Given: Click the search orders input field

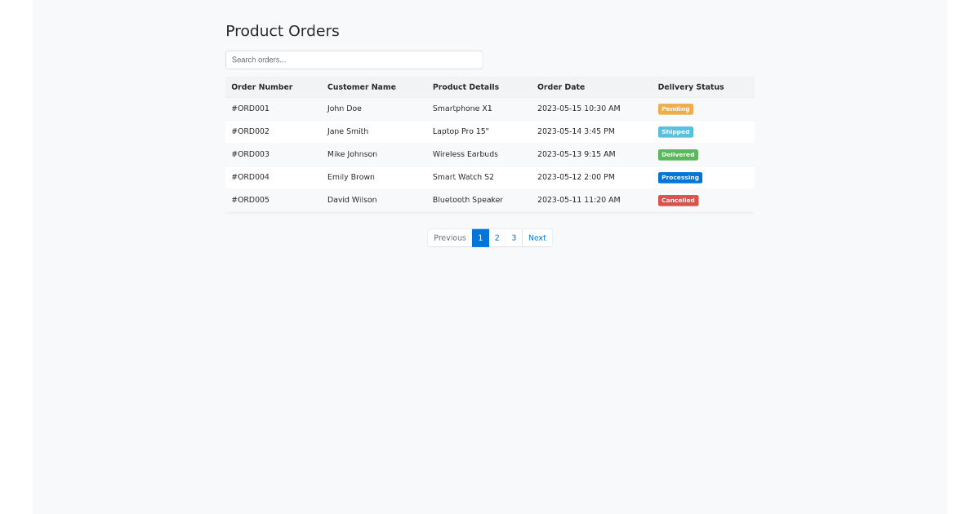Looking at the screenshot, I should point(354,59).
